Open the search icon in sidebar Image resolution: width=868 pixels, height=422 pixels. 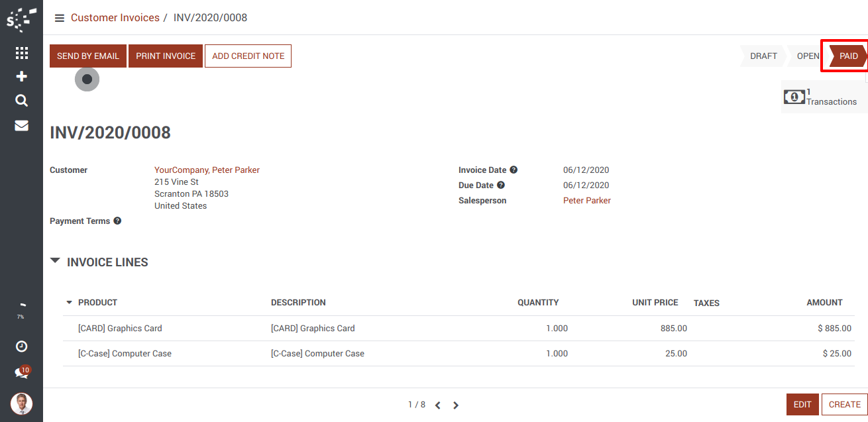point(21,101)
